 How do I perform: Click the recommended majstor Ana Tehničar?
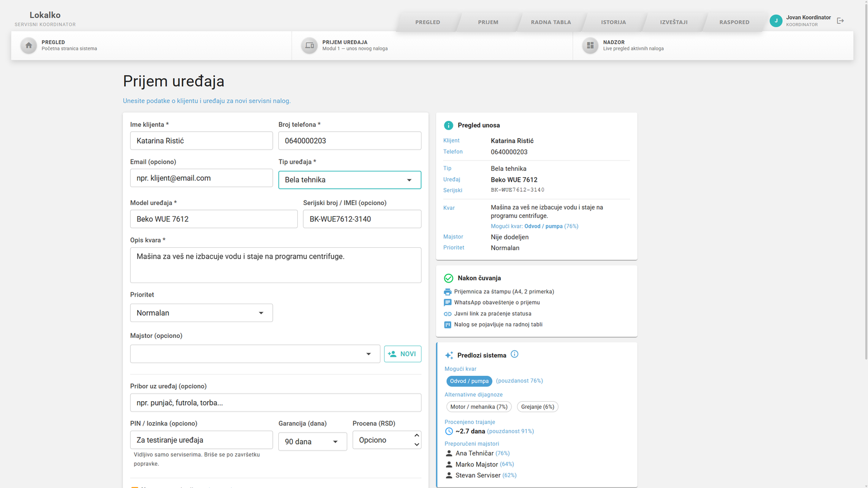475,453
